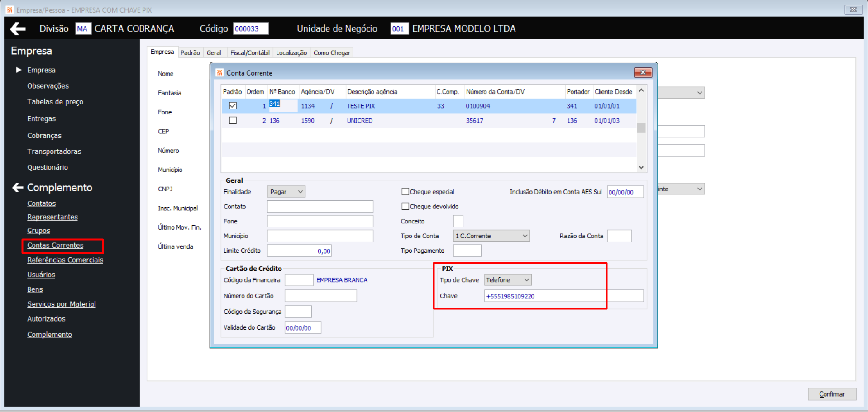
Task: Click scroll-up arrow of accounts grid
Action: point(641,90)
